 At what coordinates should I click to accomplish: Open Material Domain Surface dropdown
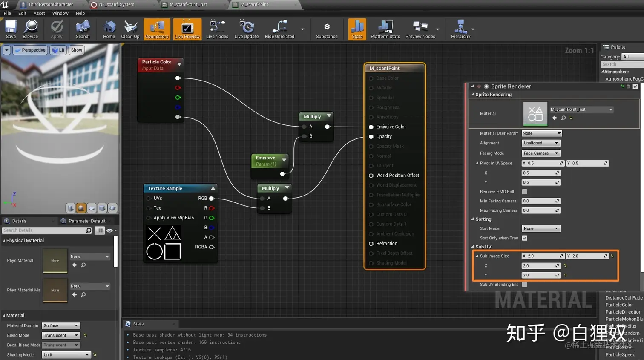(61, 326)
